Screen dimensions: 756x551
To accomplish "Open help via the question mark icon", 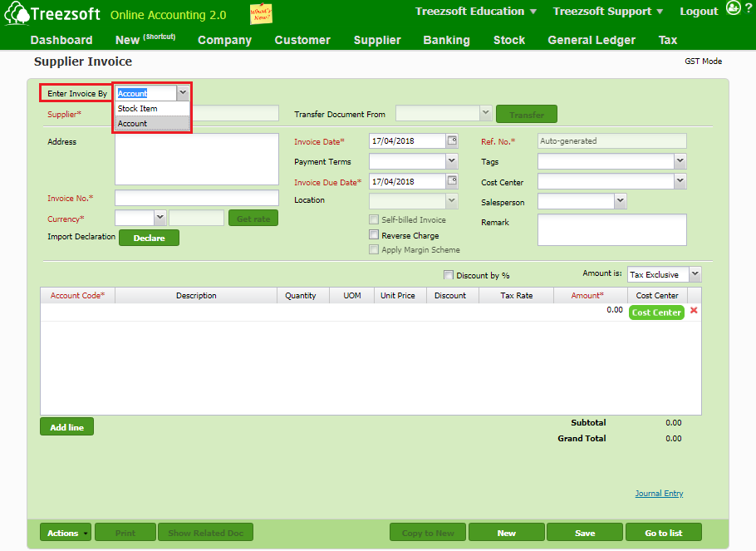I will [749, 8].
